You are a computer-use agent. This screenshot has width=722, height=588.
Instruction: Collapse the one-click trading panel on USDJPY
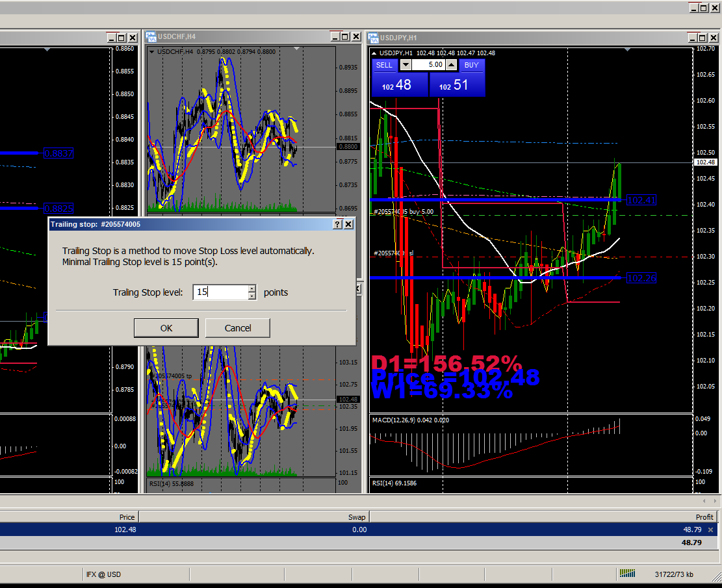pyautogui.click(x=373, y=53)
